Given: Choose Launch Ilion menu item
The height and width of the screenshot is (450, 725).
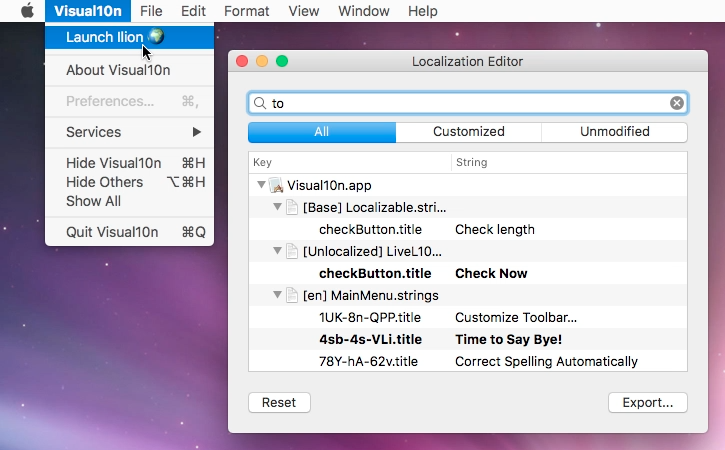Looking at the screenshot, I should [x=129, y=37].
